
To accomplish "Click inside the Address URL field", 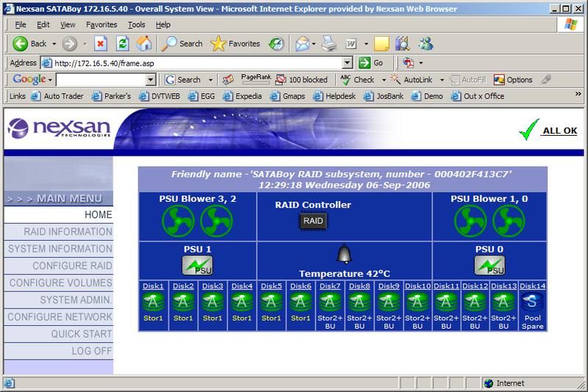I will point(197,63).
